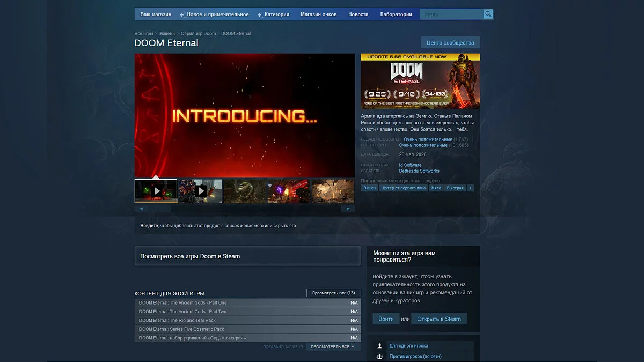Click Серия игр Doom breadcrumb

(199, 34)
